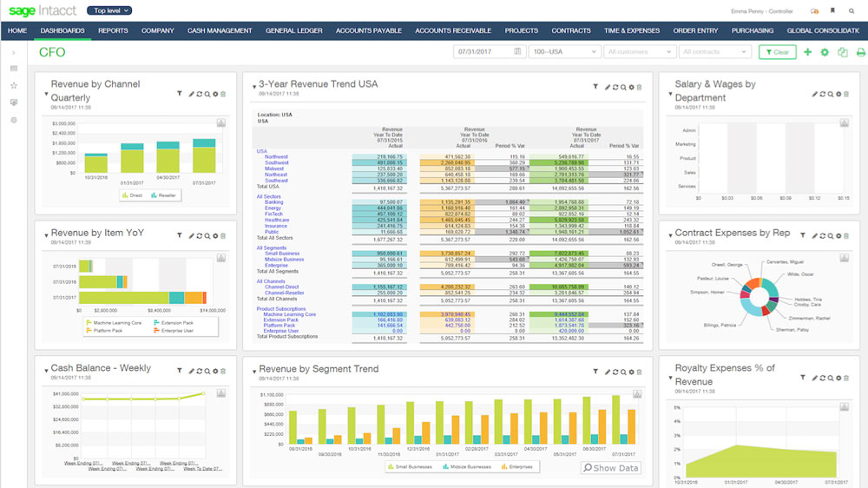Print the CFO dashboard

[860, 52]
